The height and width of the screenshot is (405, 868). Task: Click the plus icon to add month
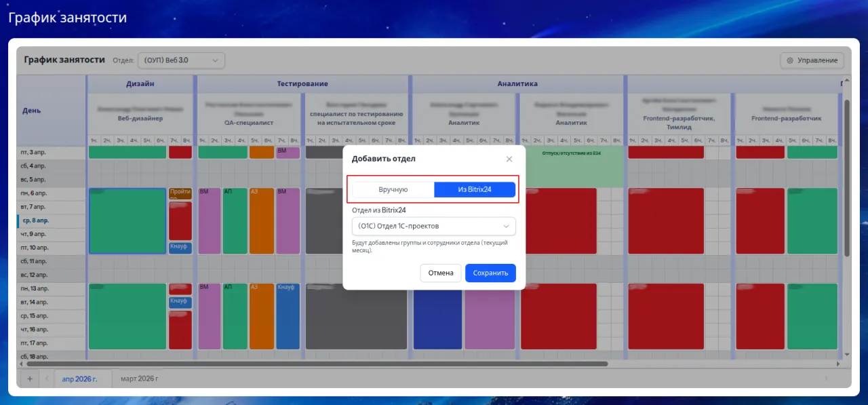click(x=30, y=379)
